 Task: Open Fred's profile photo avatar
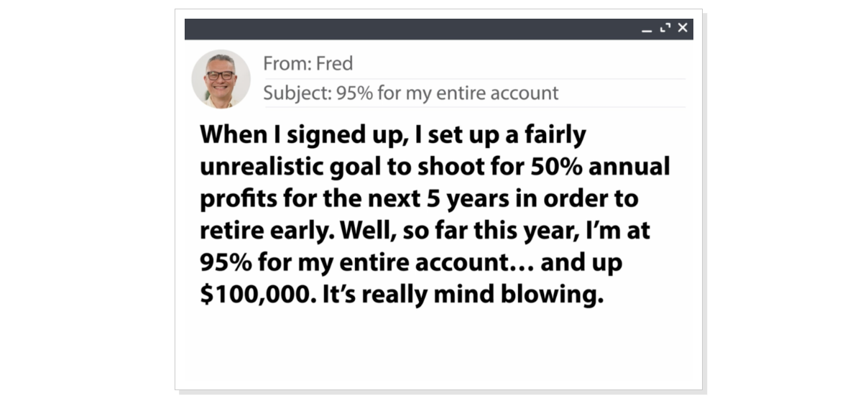pos(221,79)
